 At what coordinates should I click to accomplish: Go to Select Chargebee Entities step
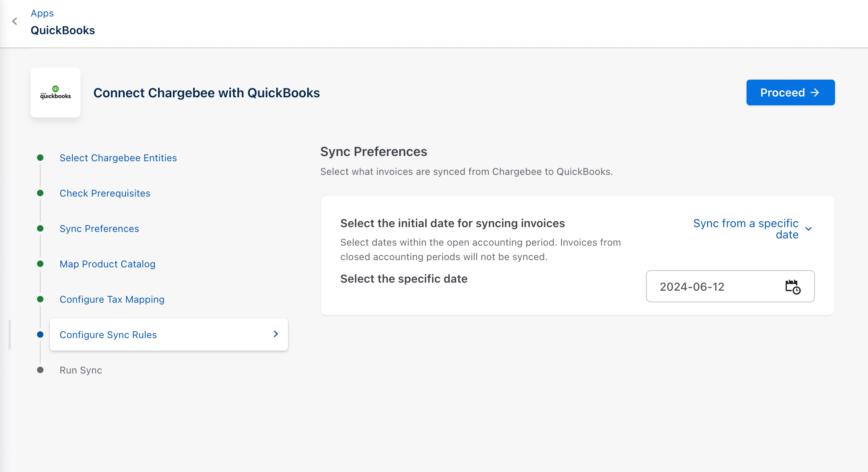click(118, 158)
